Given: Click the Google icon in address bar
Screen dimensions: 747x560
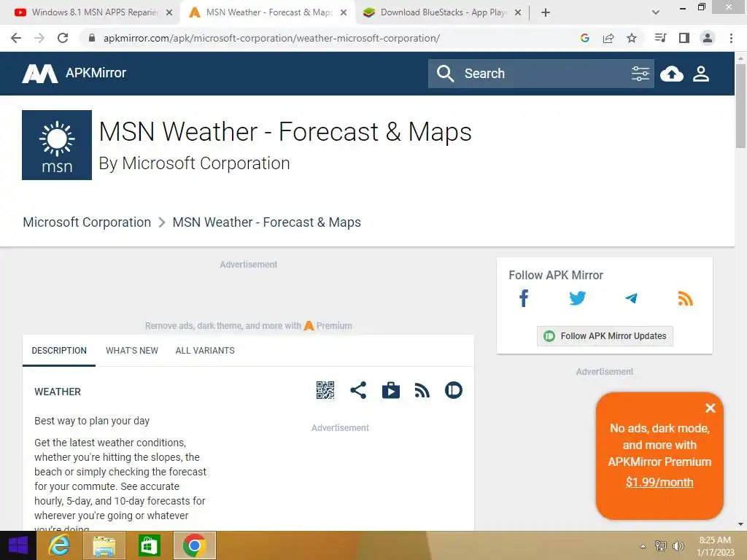Looking at the screenshot, I should tap(584, 38).
